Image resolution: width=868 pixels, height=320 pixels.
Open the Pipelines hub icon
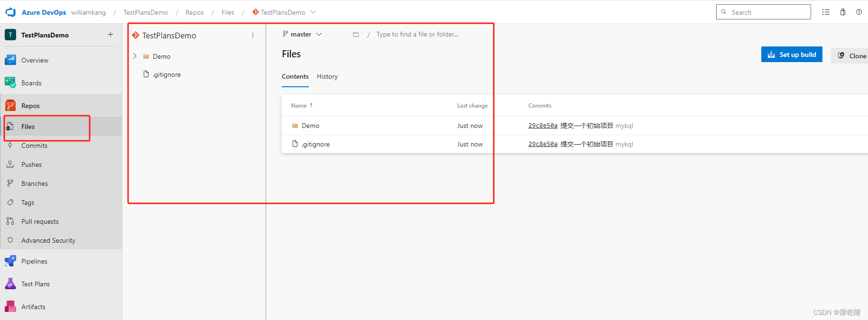[10, 261]
